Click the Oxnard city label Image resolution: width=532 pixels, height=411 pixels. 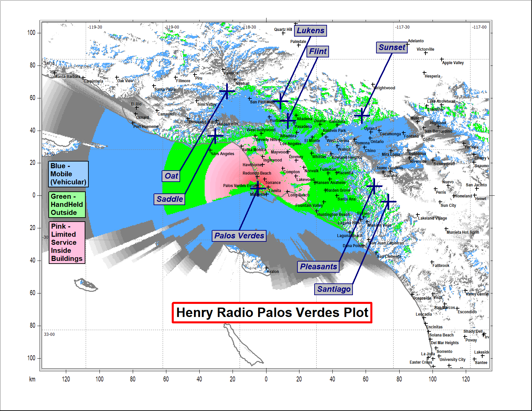tap(142, 118)
